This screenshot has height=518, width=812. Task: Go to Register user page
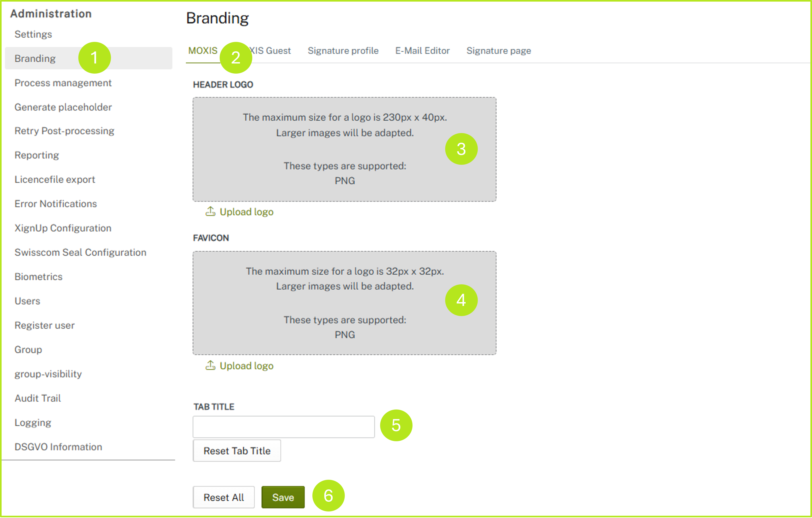point(44,326)
